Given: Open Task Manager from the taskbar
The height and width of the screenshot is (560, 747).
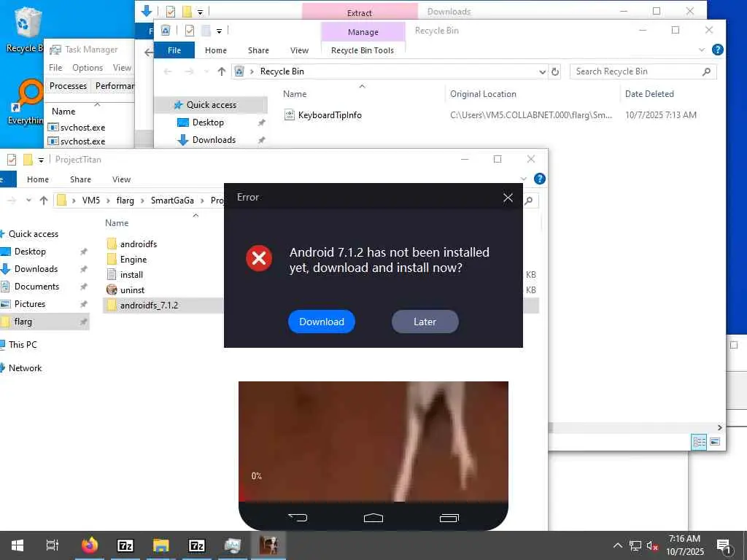Looking at the screenshot, I should click(x=233, y=545).
